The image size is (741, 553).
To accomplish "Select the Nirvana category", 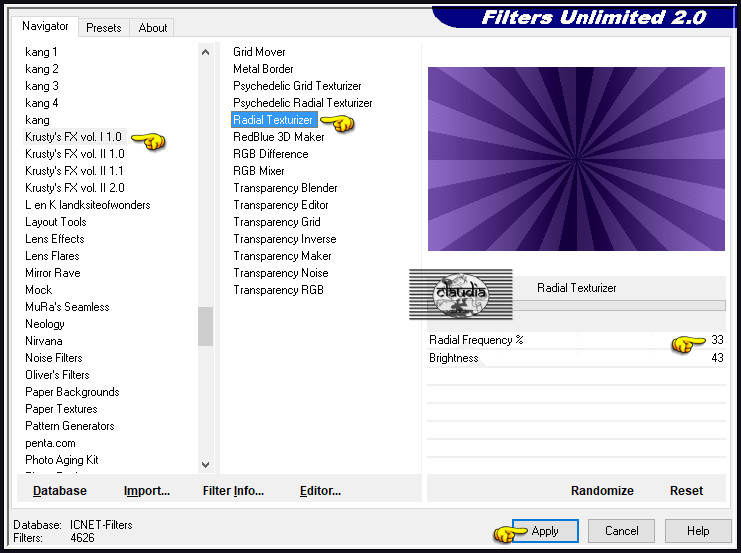I will pyautogui.click(x=43, y=341).
